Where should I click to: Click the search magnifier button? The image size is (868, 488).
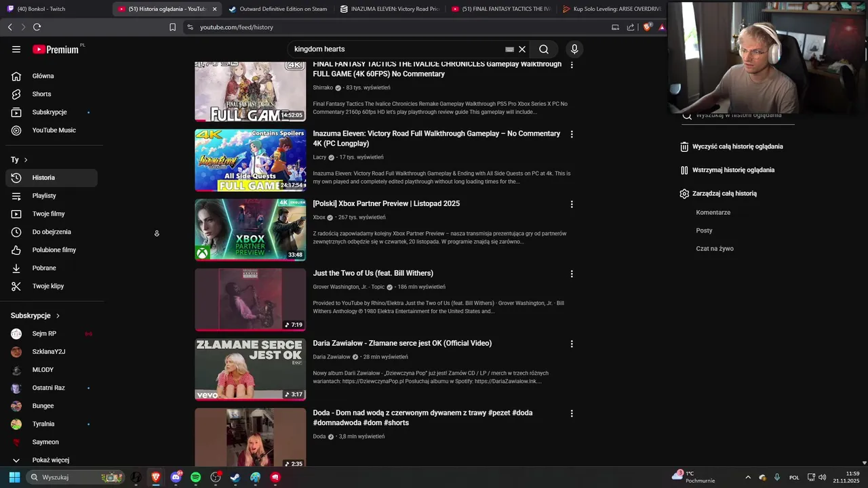click(544, 49)
